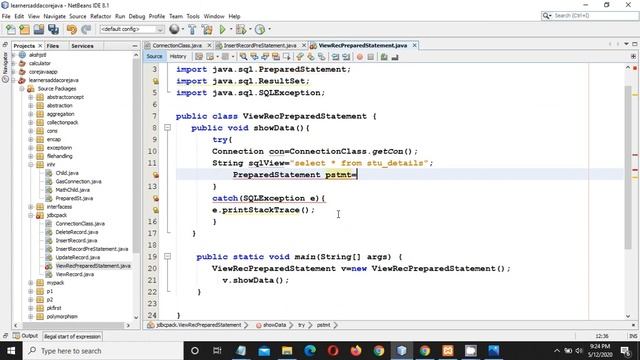Open the File menu
Viewport: 640px width, 360px height.
pos(6,16)
